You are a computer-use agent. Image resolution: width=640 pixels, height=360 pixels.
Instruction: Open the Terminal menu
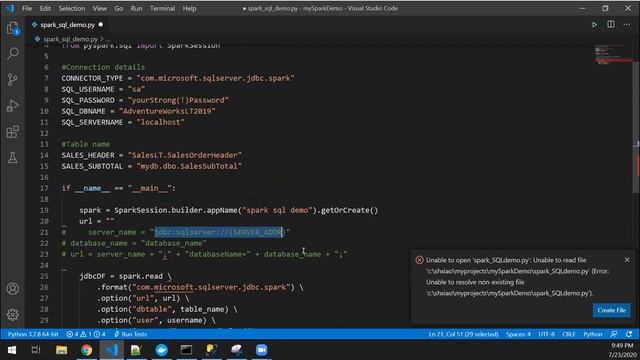(162, 8)
